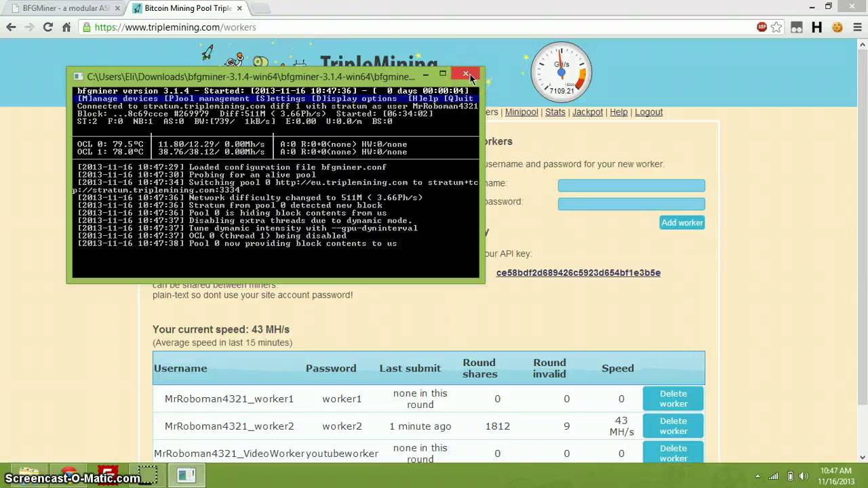Viewport: 868px width, 488px height.
Task: Open the Jackpot page link
Action: pos(587,112)
